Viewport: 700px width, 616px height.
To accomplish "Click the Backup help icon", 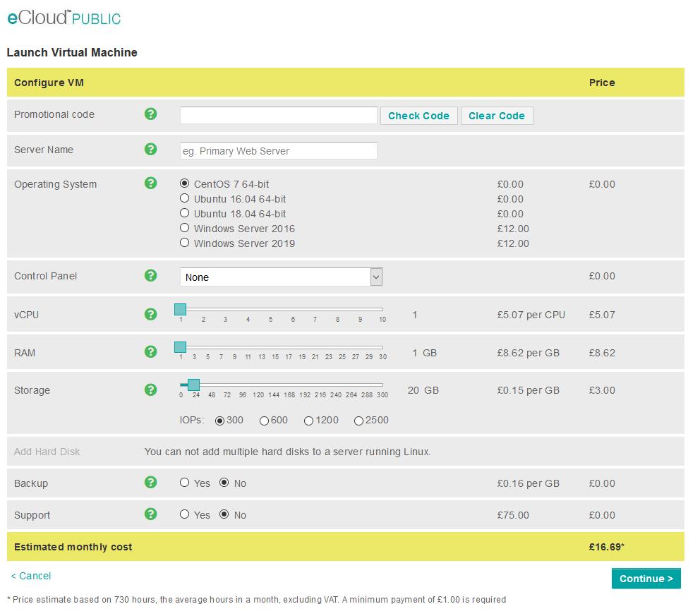I will tap(150, 483).
